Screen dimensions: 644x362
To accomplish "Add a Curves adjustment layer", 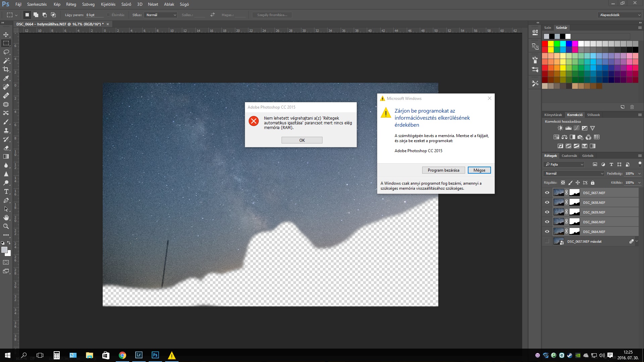I will [x=577, y=128].
